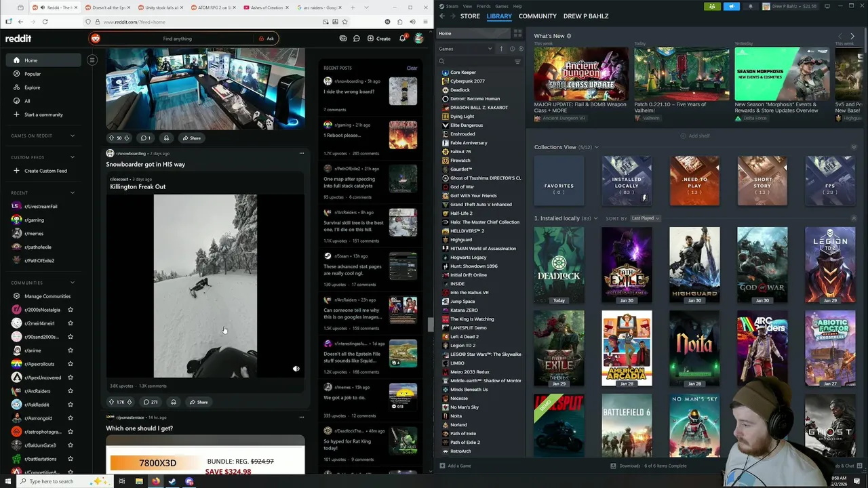Open Reddit notifications bell
Image resolution: width=868 pixels, height=488 pixels.
pyautogui.click(x=402, y=38)
